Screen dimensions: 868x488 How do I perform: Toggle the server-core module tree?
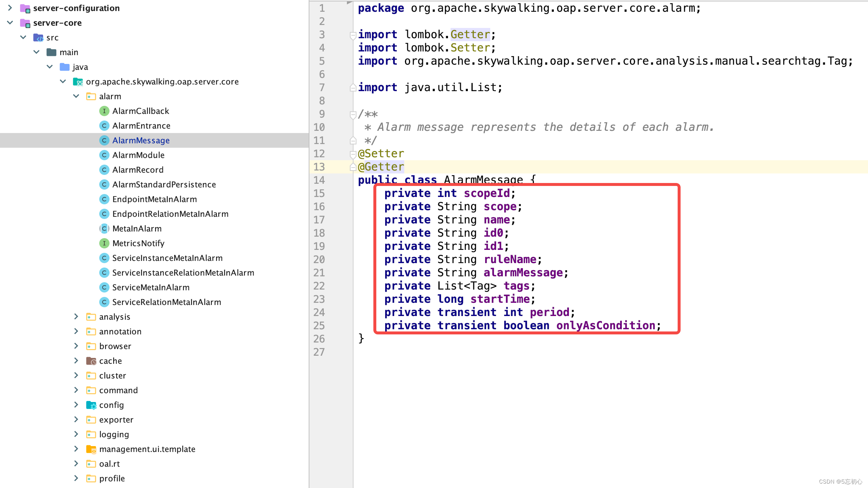point(10,22)
